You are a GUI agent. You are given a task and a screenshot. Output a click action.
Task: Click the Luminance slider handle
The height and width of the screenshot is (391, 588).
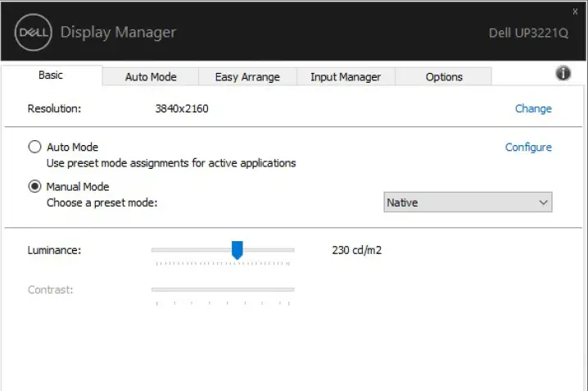tap(237, 250)
